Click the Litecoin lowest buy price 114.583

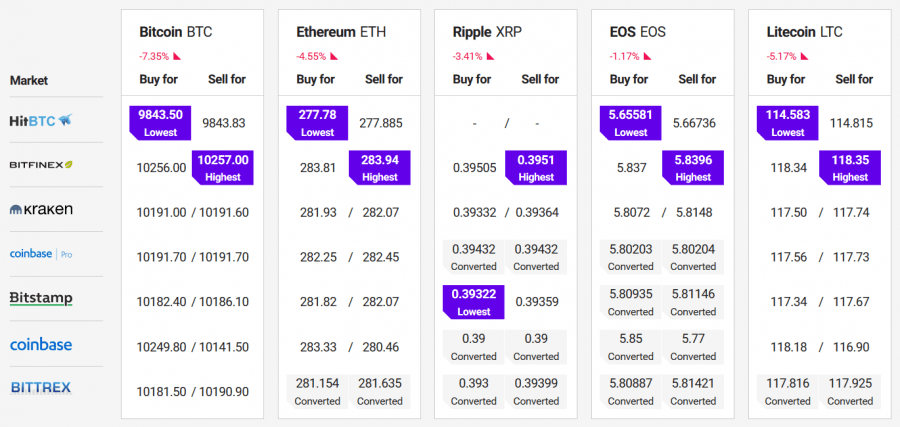[788, 123]
